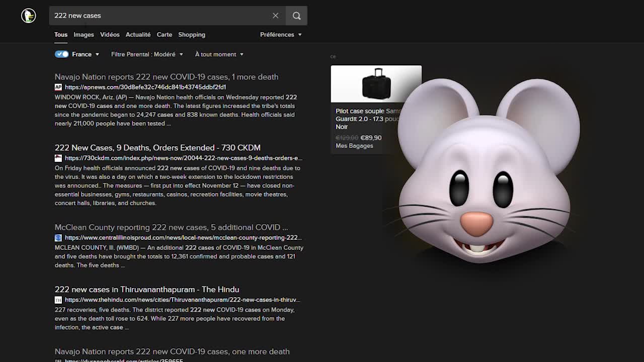
Task: Click the €89,90 product price
Action: [x=371, y=138]
